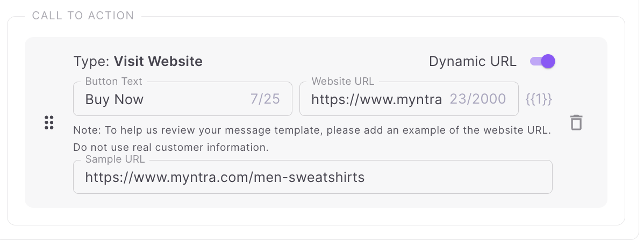Screen dimensions: 644x248
Task: Click the 7/25 character counter
Action: click(x=265, y=99)
